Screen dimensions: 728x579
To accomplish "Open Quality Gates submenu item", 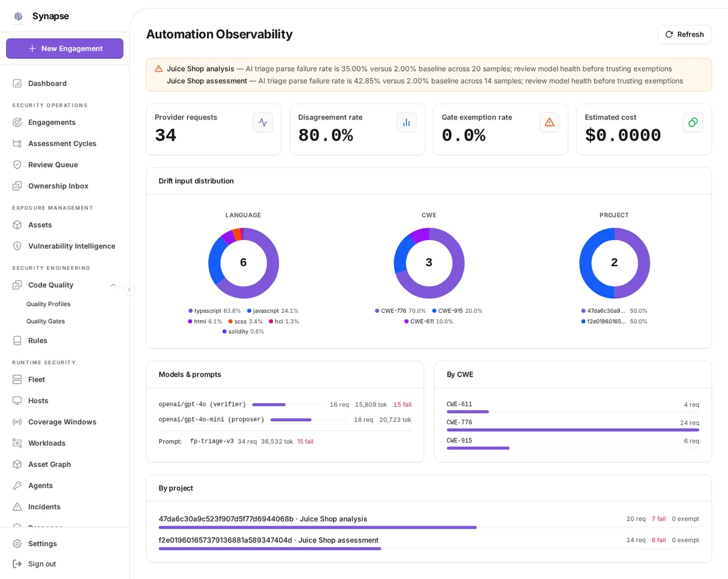I will 45,321.
